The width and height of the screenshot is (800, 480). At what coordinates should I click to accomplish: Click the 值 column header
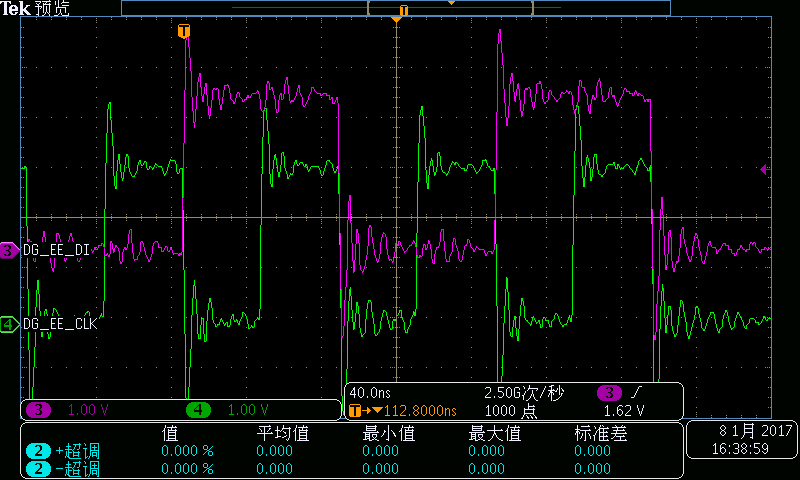(170, 434)
